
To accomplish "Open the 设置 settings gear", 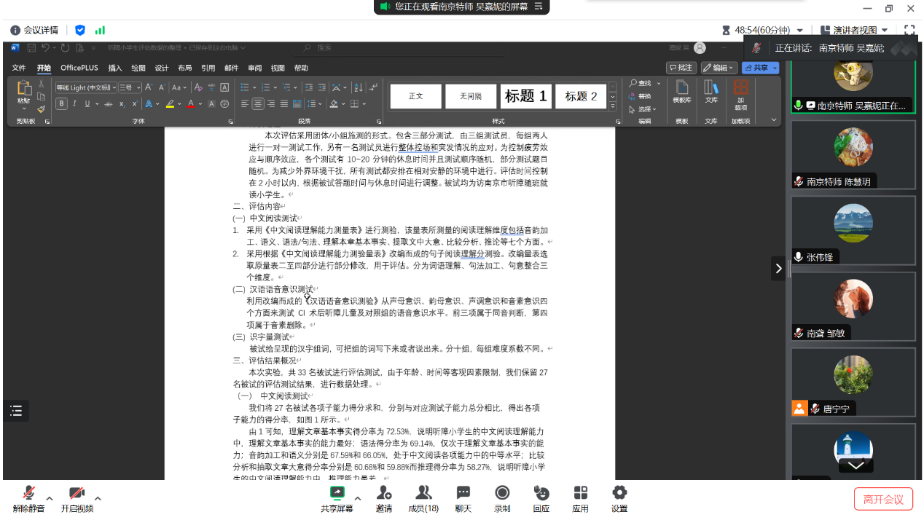I will [619, 497].
